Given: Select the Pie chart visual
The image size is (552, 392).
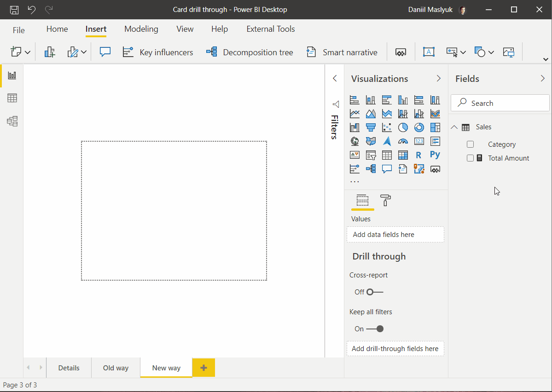Looking at the screenshot, I should point(403,127).
